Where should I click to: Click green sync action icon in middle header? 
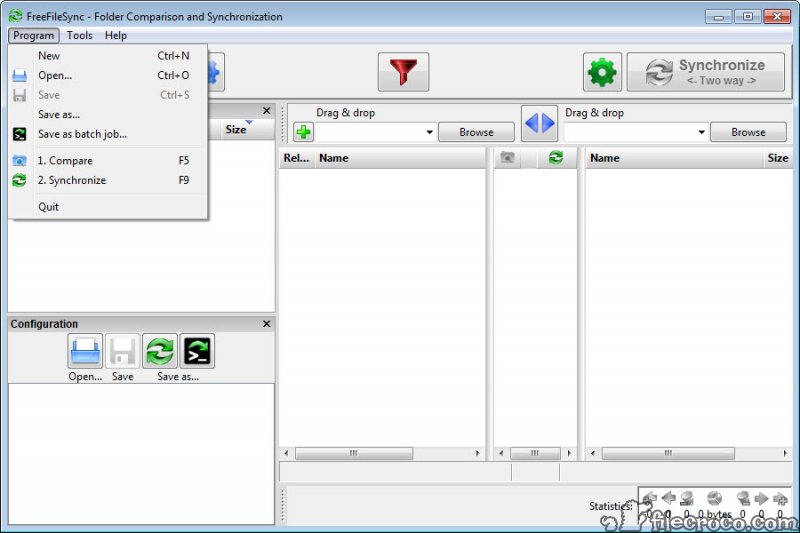tap(556, 158)
